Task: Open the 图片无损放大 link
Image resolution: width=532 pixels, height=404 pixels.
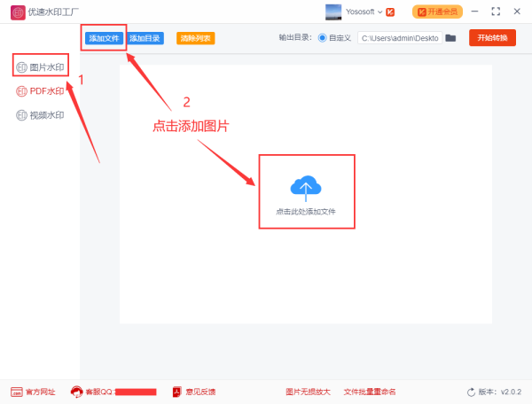Action: click(308, 392)
